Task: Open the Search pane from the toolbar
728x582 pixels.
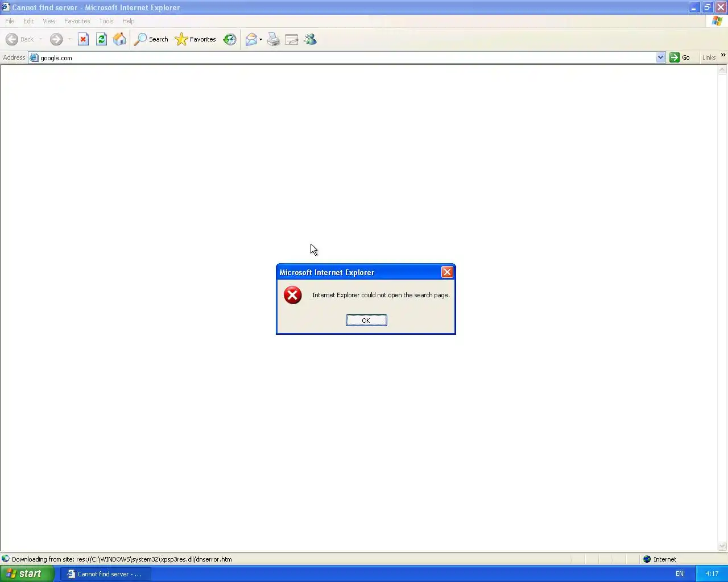Action: (x=151, y=39)
